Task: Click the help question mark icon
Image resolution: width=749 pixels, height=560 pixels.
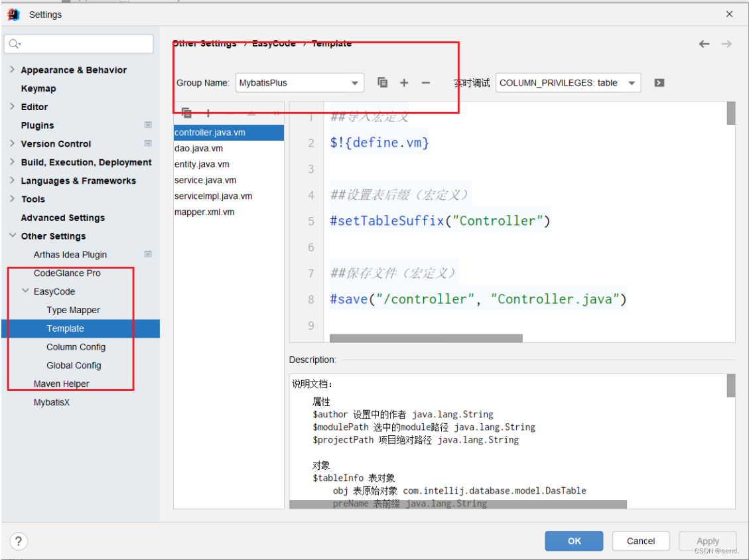Action: point(19,541)
